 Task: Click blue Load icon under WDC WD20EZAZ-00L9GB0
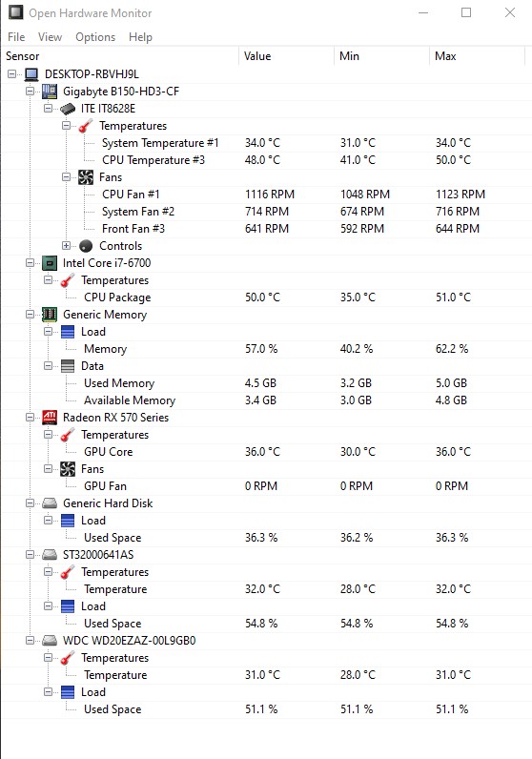pyautogui.click(x=68, y=691)
